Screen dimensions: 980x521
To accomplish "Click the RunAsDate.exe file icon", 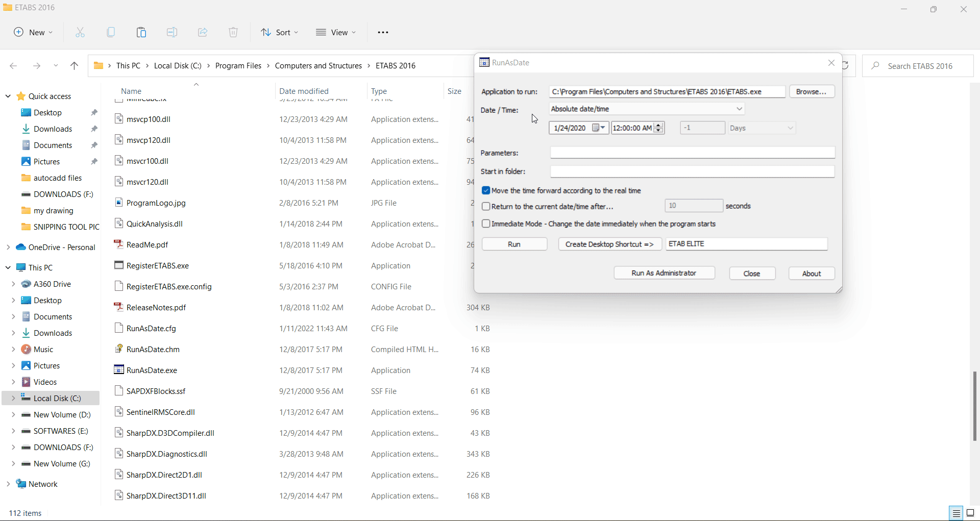I will pos(118,369).
